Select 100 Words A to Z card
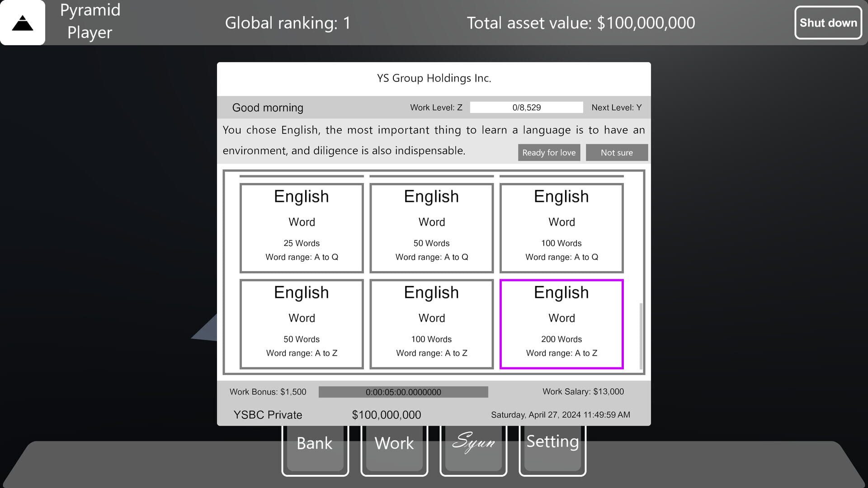The width and height of the screenshot is (868, 488). coord(431,324)
